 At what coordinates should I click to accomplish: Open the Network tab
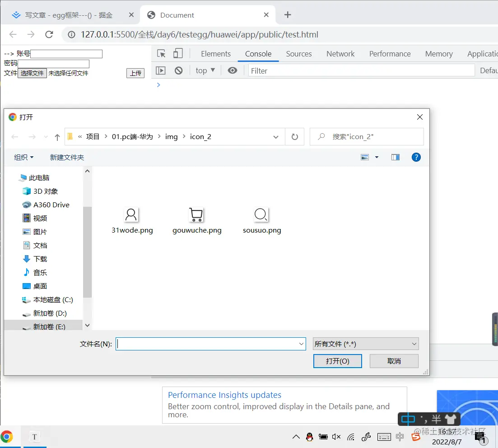[340, 54]
